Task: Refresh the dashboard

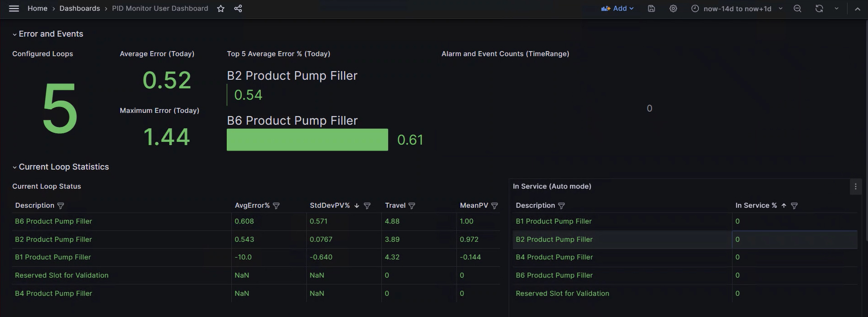Action: pyautogui.click(x=819, y=8)
